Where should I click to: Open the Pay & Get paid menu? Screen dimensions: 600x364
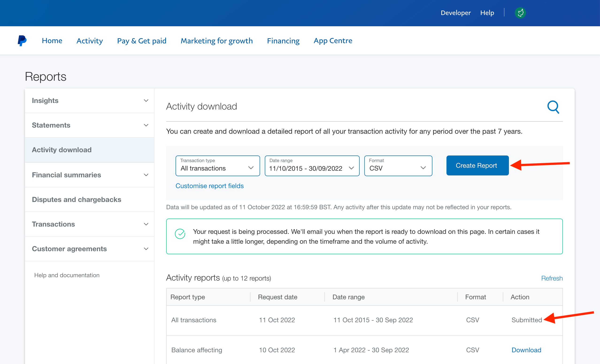(142, 41)
